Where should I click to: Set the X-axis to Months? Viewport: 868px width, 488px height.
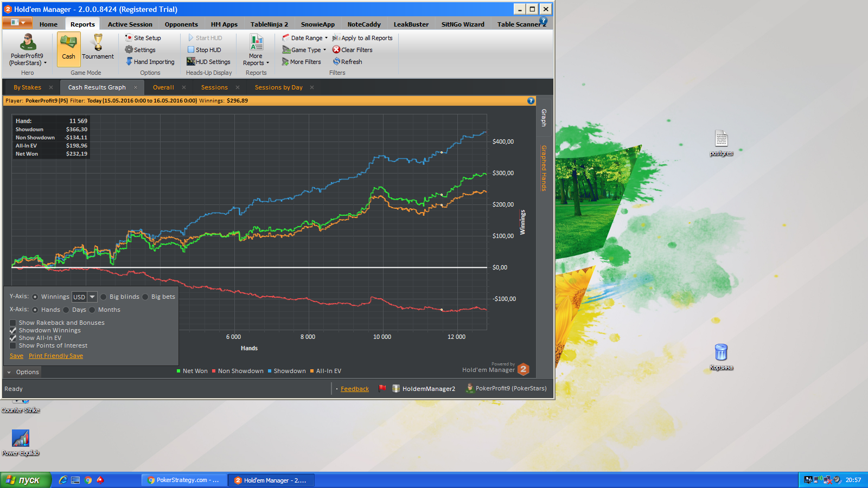click(x=92, y=310)
